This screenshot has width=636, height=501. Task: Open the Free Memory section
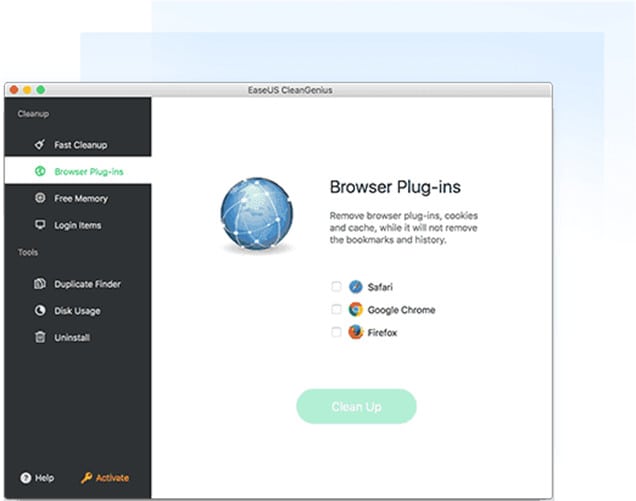pyautogui.click(x=81, y=198)
